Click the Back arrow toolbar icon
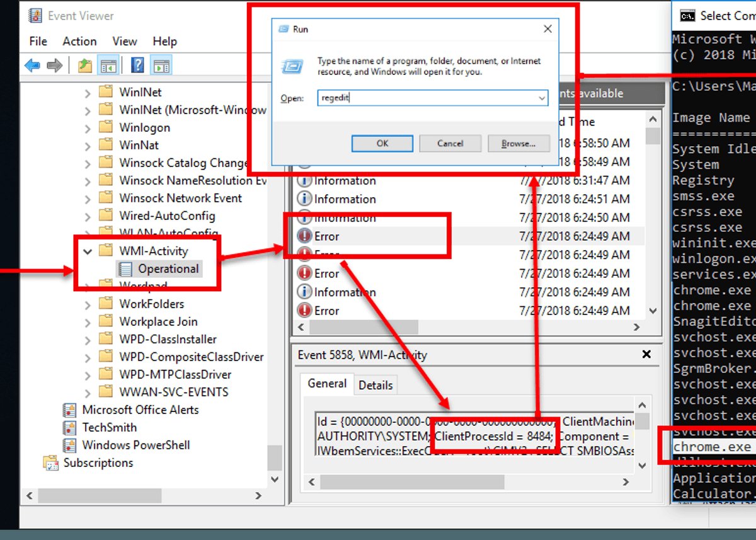 click(32, 65)
